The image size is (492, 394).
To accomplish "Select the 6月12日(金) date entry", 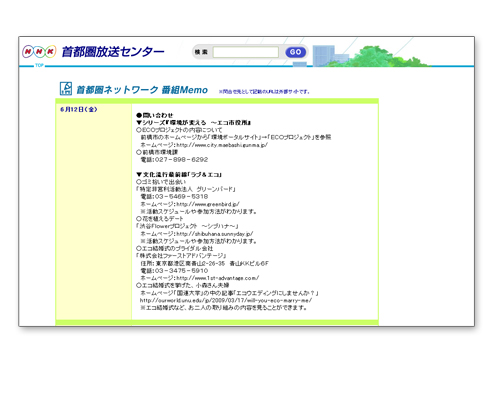I will click(x=79, y=109).
